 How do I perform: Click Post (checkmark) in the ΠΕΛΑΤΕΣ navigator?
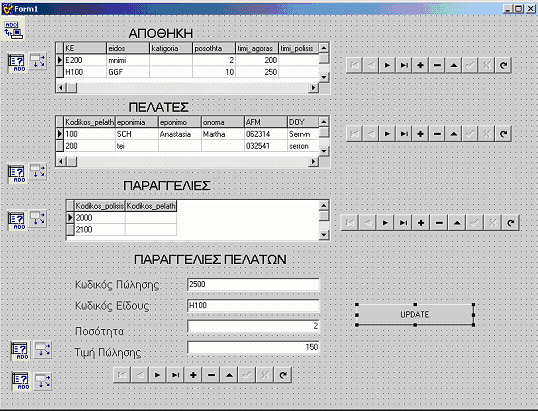pyautogui.click(x=470, y=134)
